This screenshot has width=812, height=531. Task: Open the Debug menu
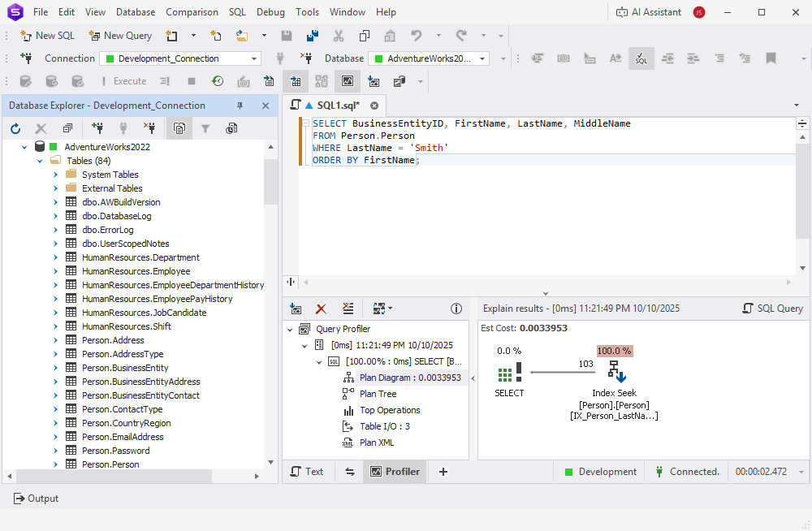point(270,12)
